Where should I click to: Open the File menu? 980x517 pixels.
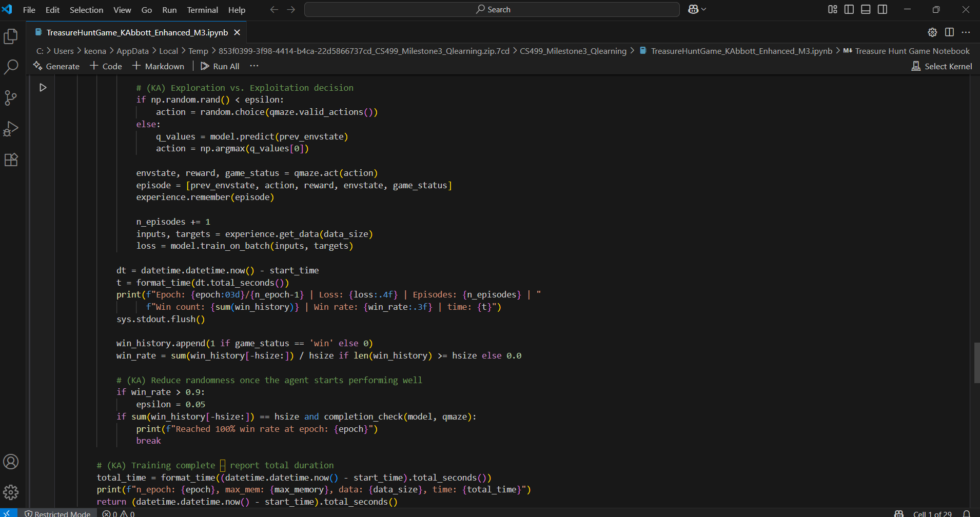click(x=29, y=10)
